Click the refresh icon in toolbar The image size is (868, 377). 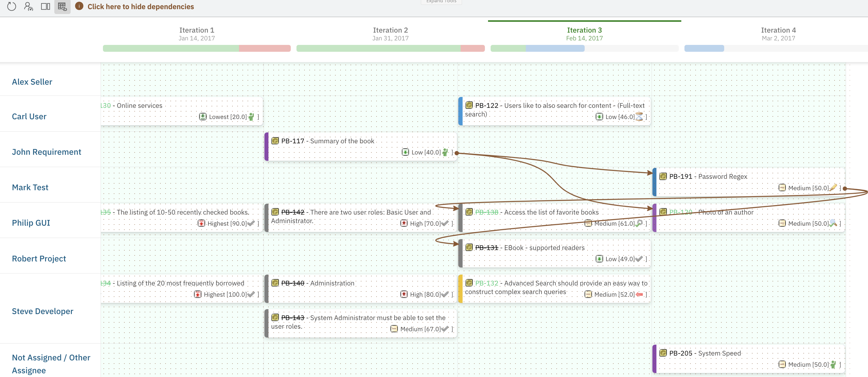[11, 6]
